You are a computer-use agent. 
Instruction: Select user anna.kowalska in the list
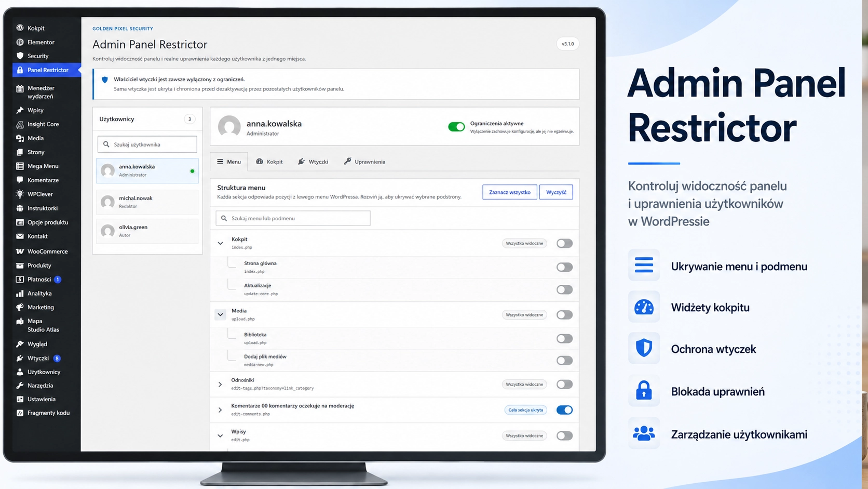pos(147,170)
